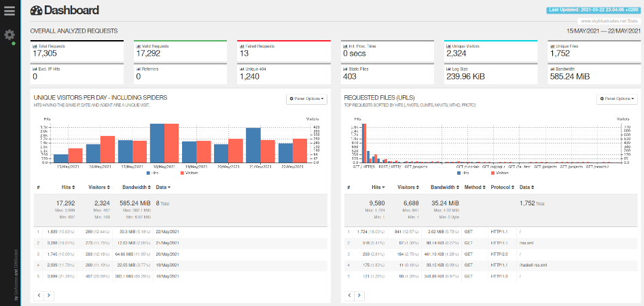Click the red Visitors bar for 16/May/2021
Screen dimensions: 644x306
[x=107, y=150]
